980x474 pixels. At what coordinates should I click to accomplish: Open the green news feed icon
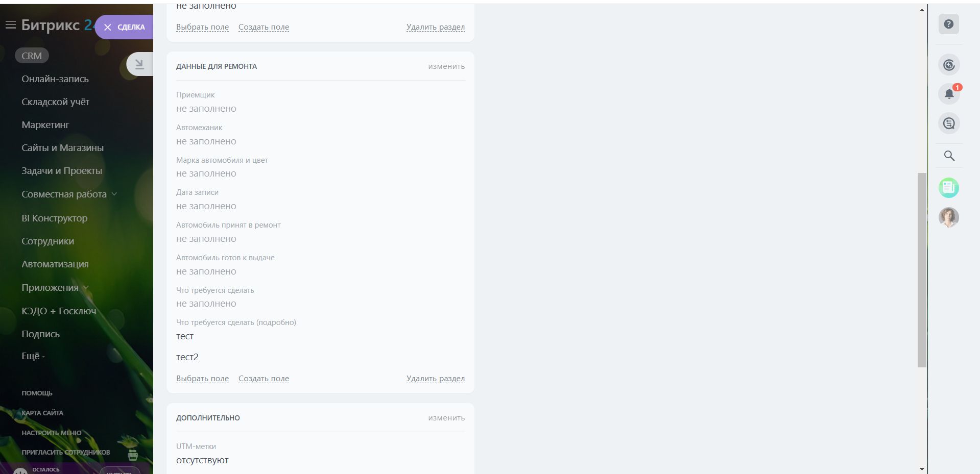click(949, 188)
